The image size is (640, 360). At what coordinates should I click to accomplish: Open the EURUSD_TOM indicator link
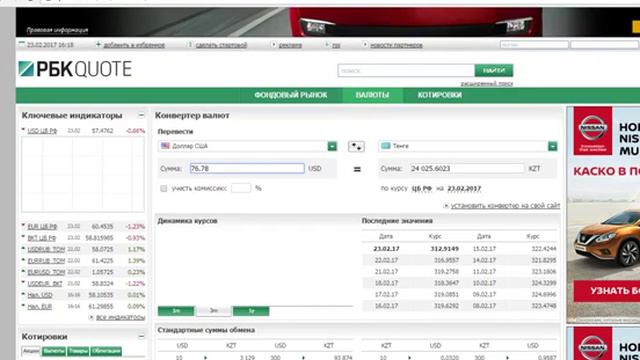(x=46, y=272)
